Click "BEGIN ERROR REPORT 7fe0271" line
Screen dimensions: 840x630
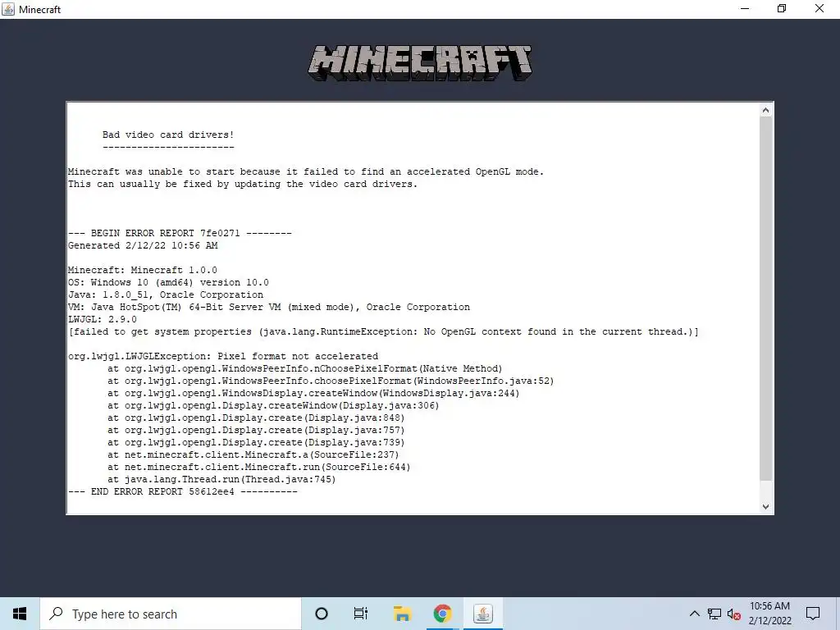[180, 234]
